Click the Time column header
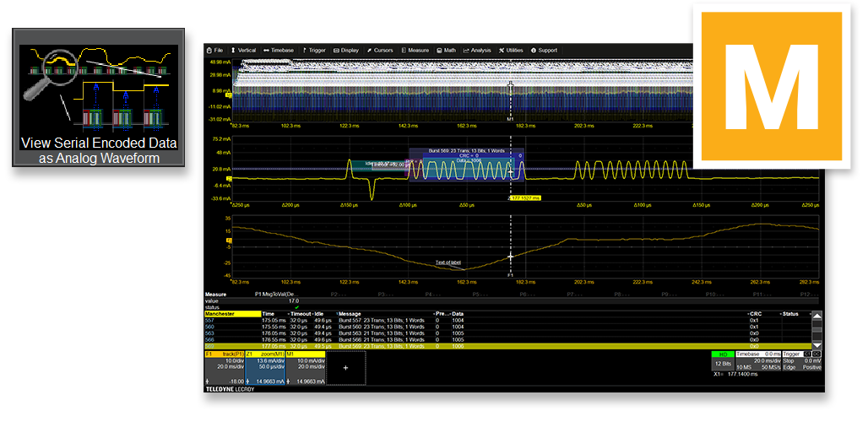The image size is (868, 422). (269, 314)
